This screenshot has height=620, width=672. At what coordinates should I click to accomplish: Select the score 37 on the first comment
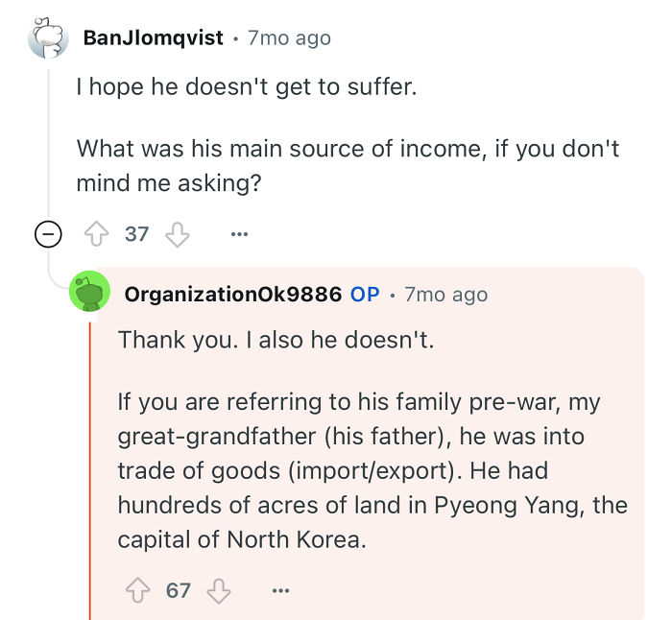[136, 234]
